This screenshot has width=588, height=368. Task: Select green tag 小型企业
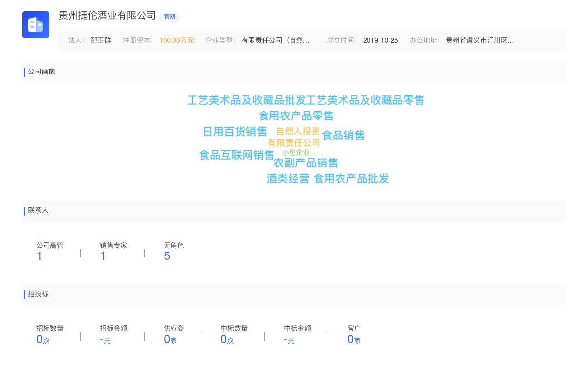pyautogui.click(x=296, y=153)
